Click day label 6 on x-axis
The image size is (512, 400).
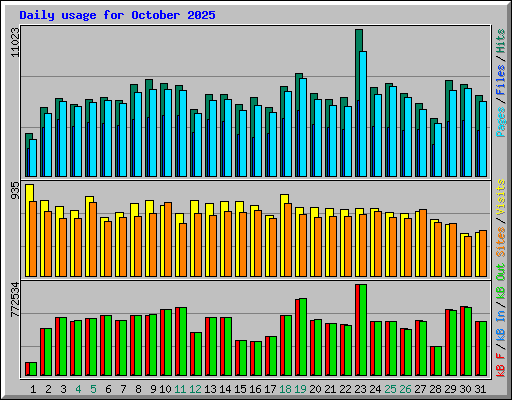pyautogui.click(x=108, y=389)
